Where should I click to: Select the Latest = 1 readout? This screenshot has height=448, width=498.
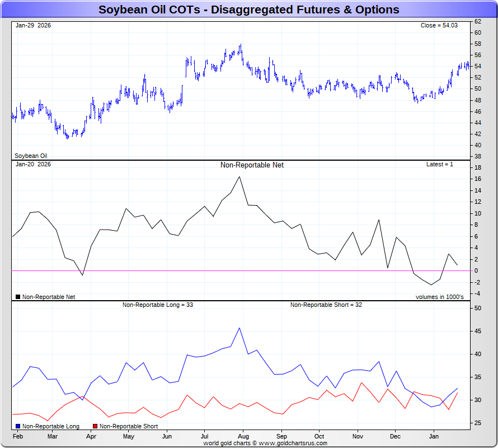(440, 165)
